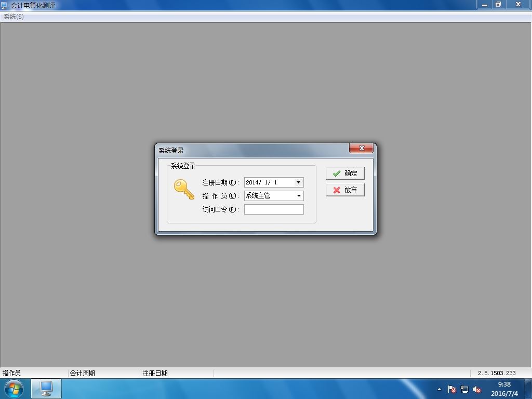The height and width of the screenshot is (399, 532).
Task: Select the 系统主管 operator value
Action: pyautogui.click(x=258, y=196)
